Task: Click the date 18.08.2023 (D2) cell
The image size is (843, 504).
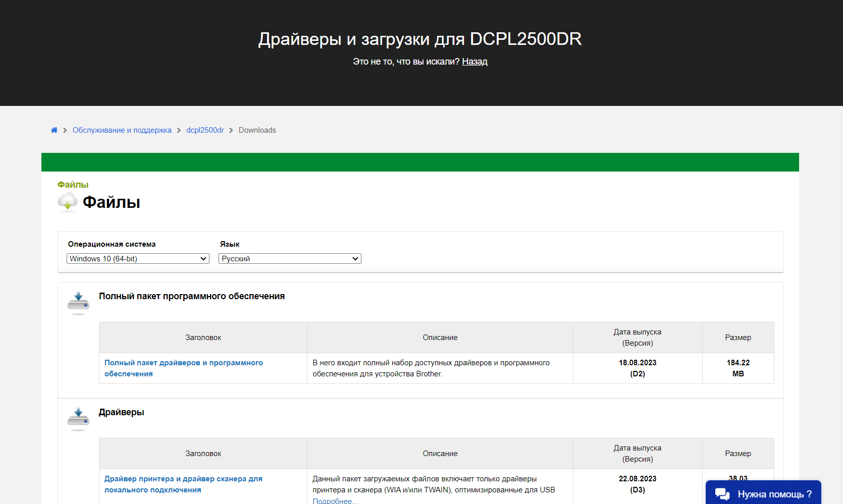Action: coord(638,368)
